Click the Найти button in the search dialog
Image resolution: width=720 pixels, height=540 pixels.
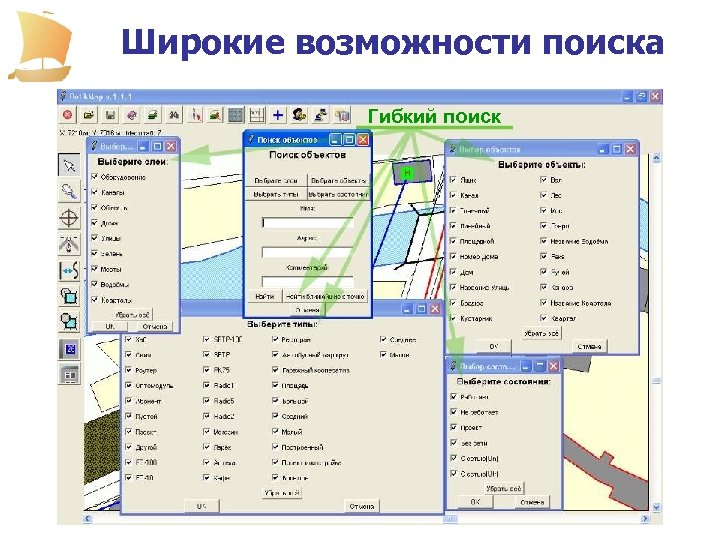coord(265,297)
